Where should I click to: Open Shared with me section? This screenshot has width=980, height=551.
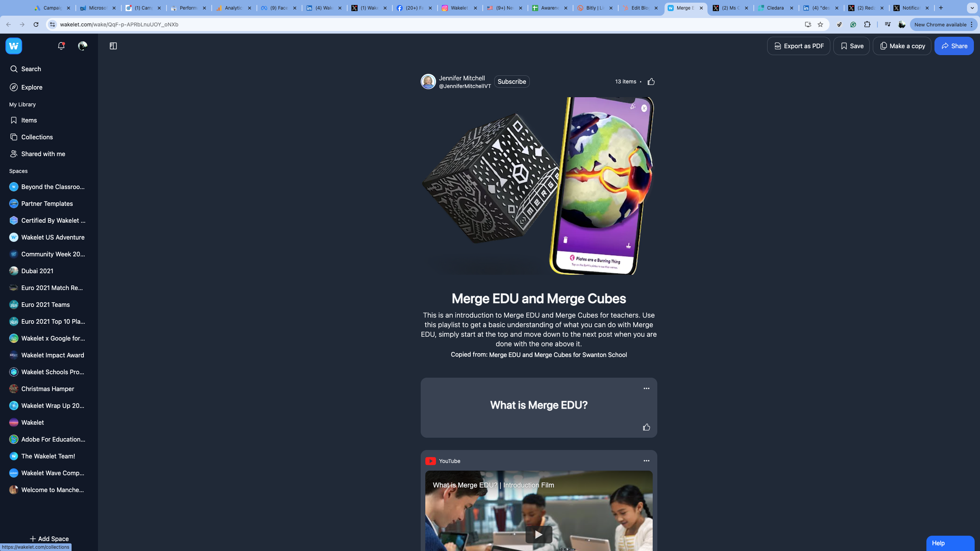tap(43, 153)
